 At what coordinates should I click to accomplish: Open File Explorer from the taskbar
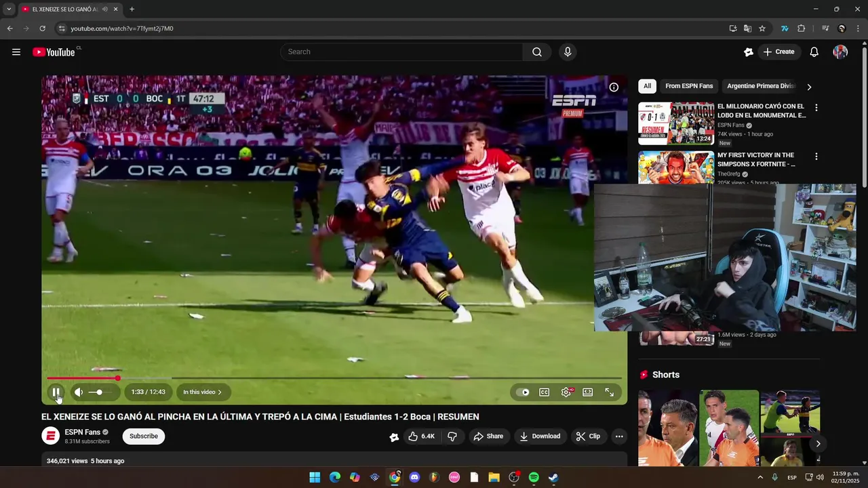[x=494, y=477]
